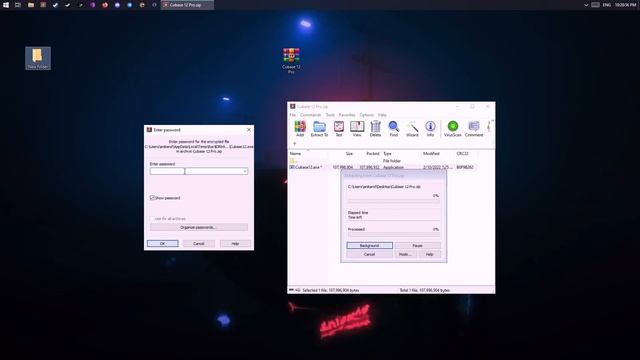640x360 pixels.
Task: Cancel the Enter password dialog
Action: click(199, 243)
